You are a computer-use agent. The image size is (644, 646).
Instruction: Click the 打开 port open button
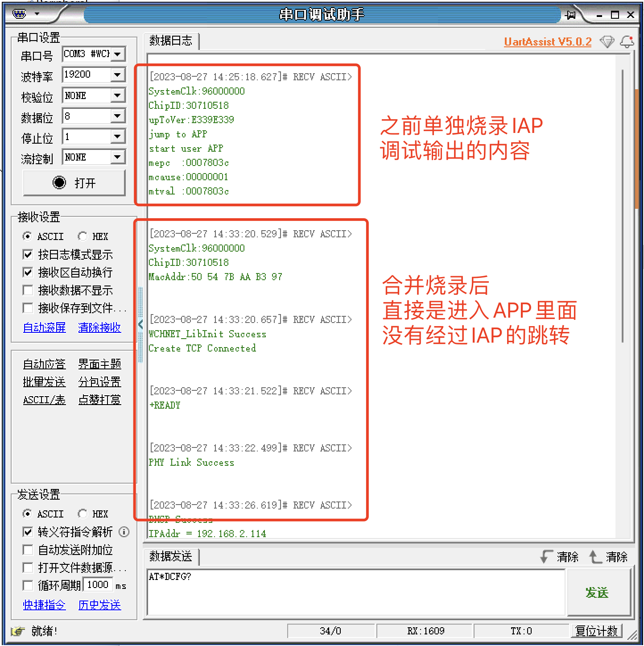coord(74,182)
